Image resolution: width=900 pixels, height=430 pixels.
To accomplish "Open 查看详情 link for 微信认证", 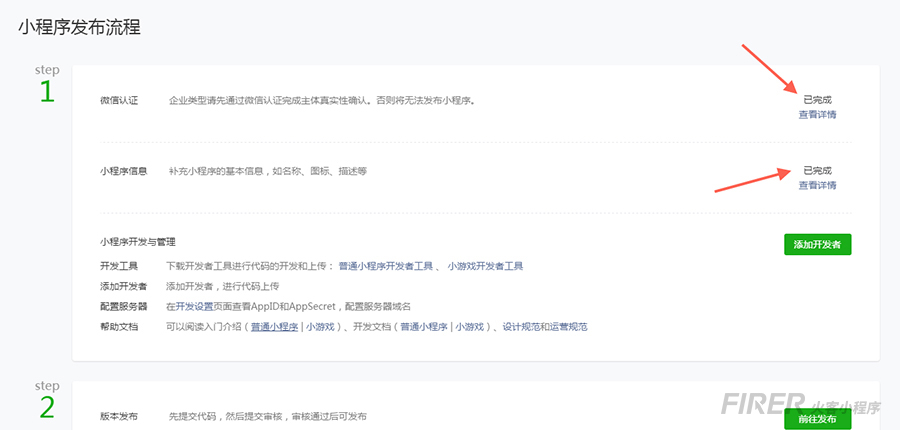I will pyautogui.click(x=817, y=114).
